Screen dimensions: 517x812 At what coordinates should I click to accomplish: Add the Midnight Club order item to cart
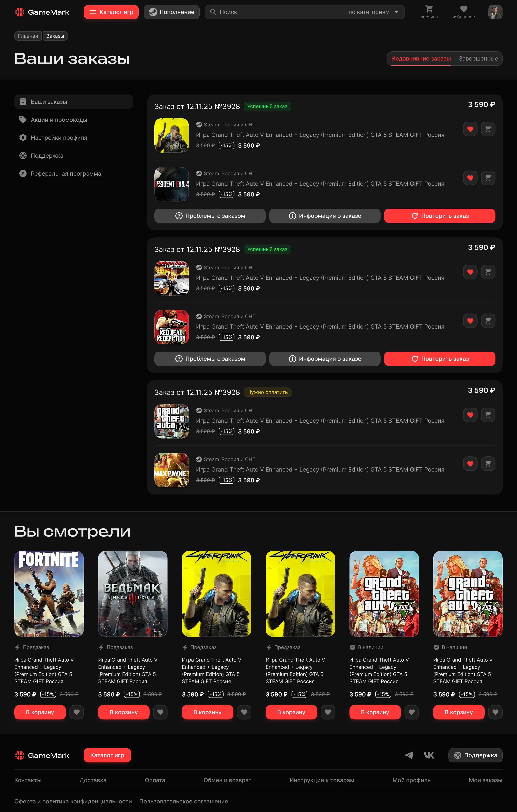click(488, 272)
